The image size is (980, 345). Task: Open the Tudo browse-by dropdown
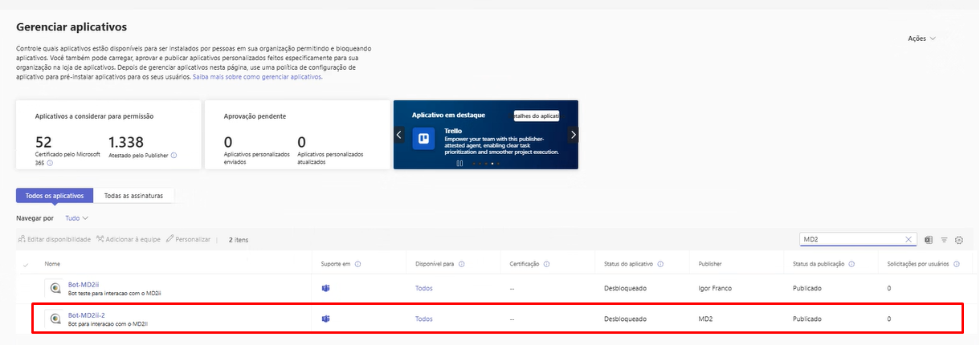click(x=76, y=217)
